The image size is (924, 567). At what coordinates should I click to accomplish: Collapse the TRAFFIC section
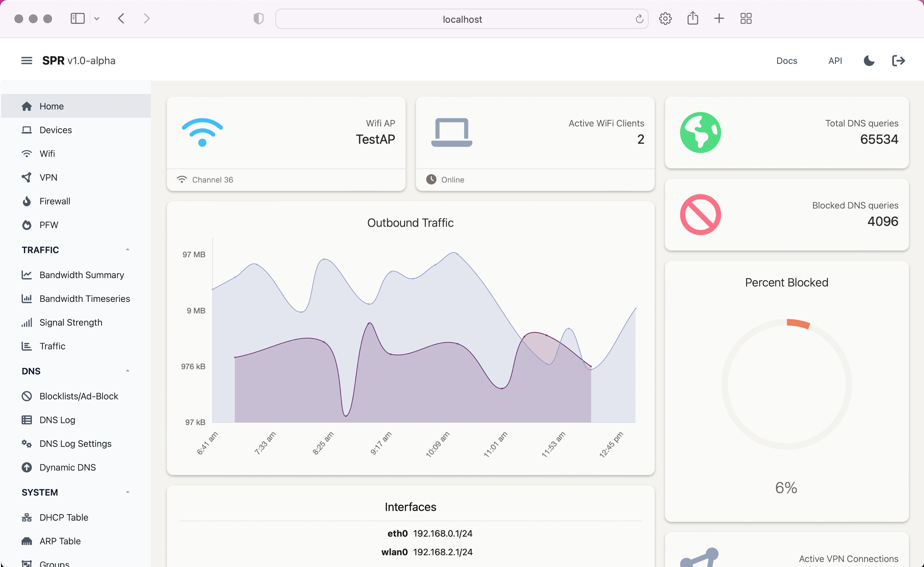click(x=127, y=250)
